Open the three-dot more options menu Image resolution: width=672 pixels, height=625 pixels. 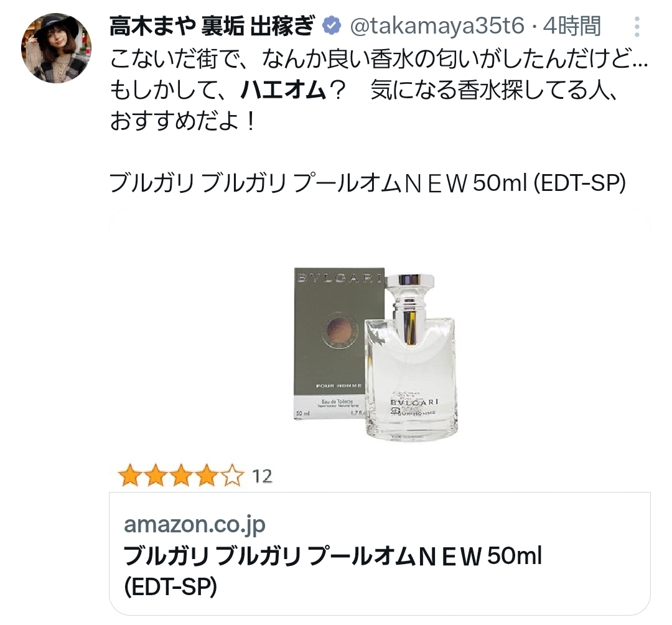coord(637,27)
